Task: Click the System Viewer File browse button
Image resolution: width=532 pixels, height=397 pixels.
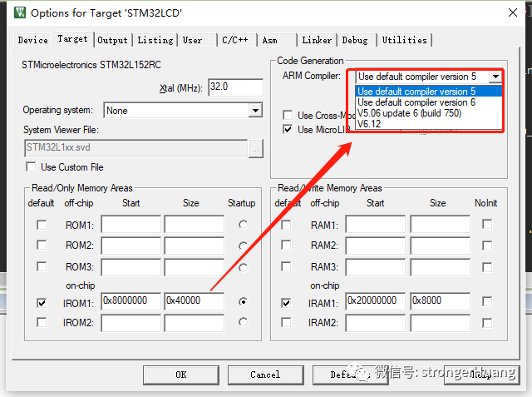Action: pyautogui.click(x=256, y=148)
